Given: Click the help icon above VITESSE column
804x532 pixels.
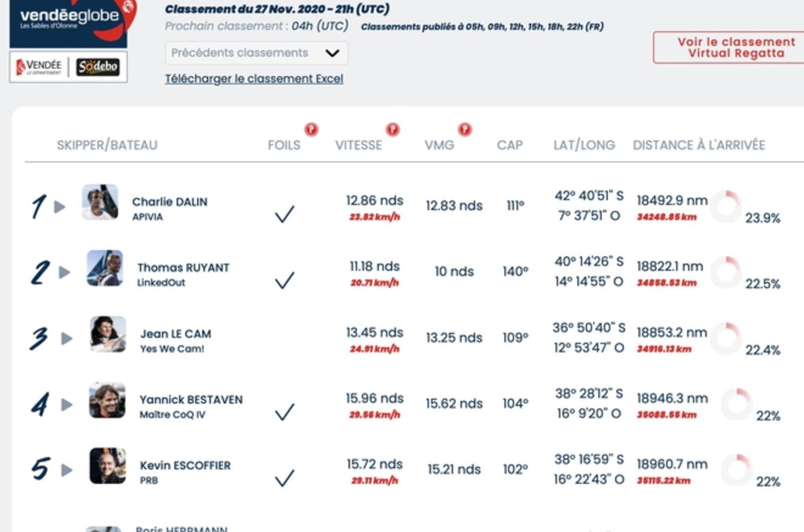Looking at the screenshot, I should [392, 129].
